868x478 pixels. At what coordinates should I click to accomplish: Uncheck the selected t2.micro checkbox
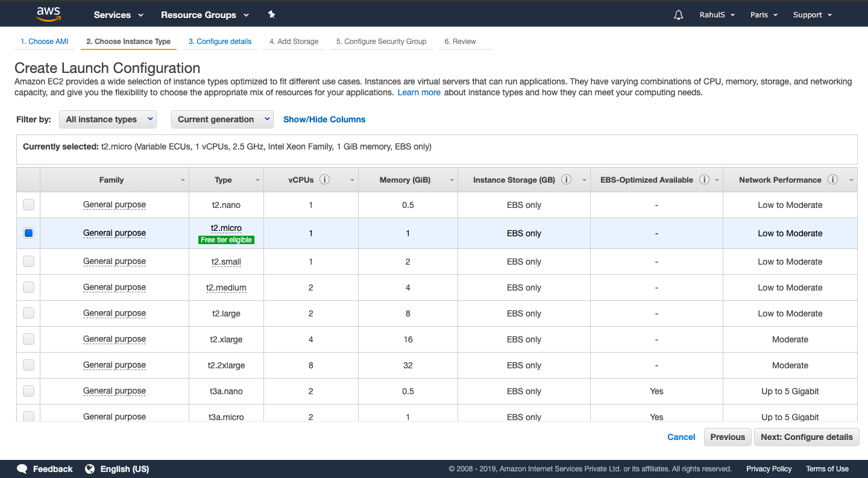click(x=28, y=233)
